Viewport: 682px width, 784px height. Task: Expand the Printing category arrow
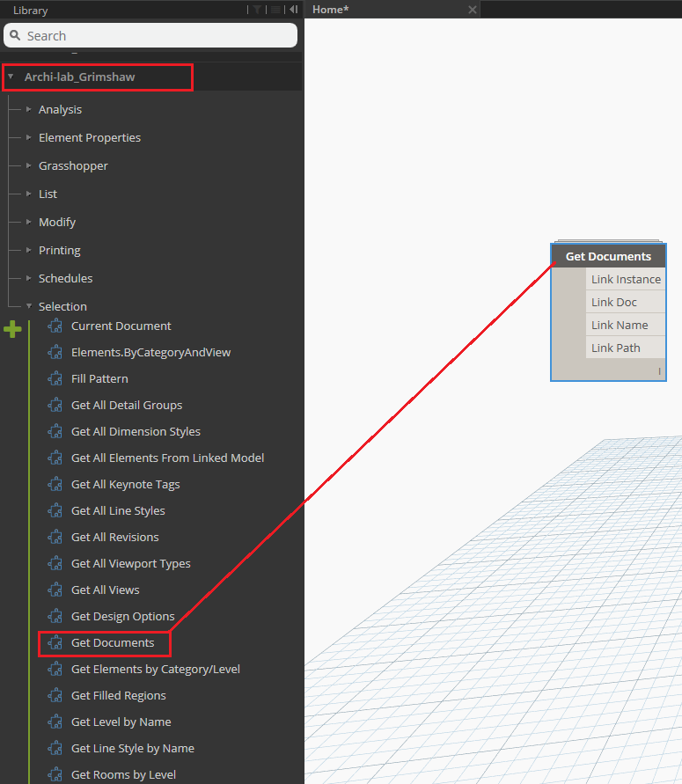(28, 250)
